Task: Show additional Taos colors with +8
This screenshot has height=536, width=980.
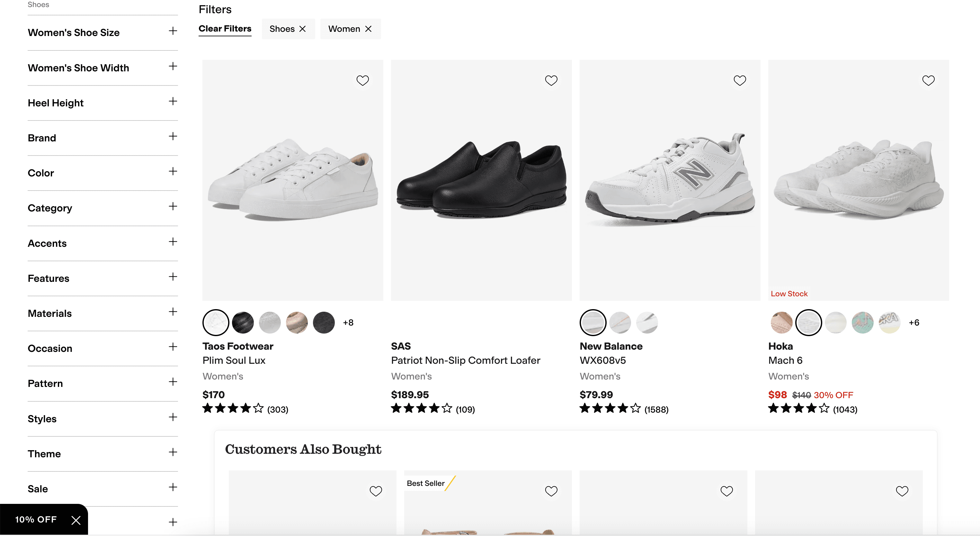Action: (348, 322)
